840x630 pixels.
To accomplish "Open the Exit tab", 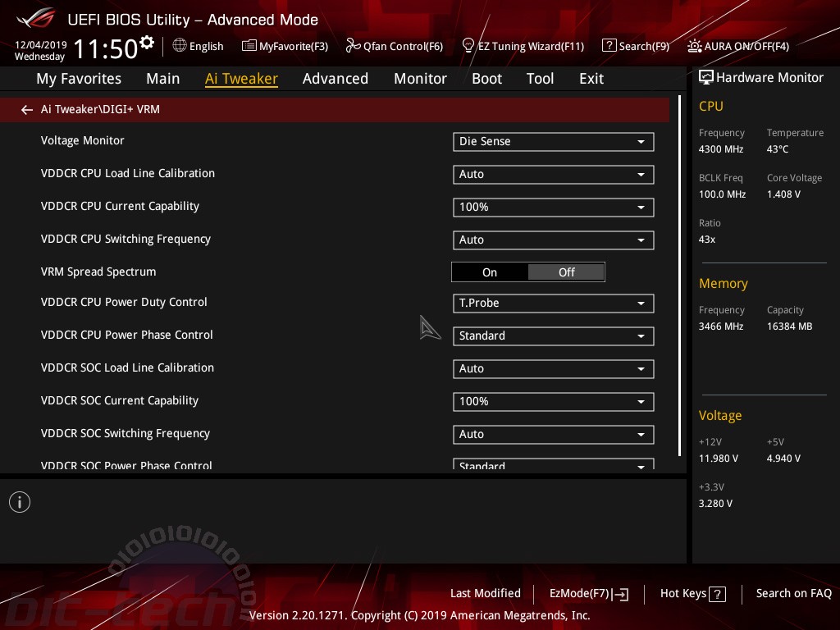I will [591, 79].
